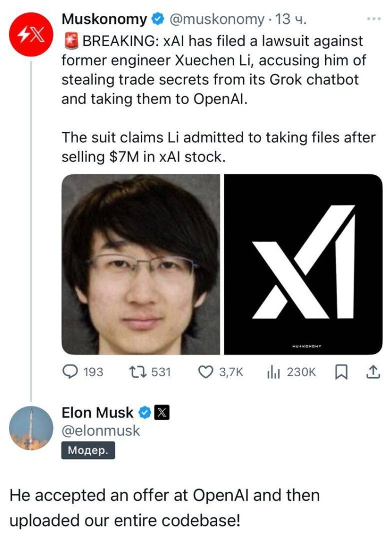Viewport: 392px width, 544px height.
Task: View the Xuechen Li photo attachment
Action: [x=141, y=265]
